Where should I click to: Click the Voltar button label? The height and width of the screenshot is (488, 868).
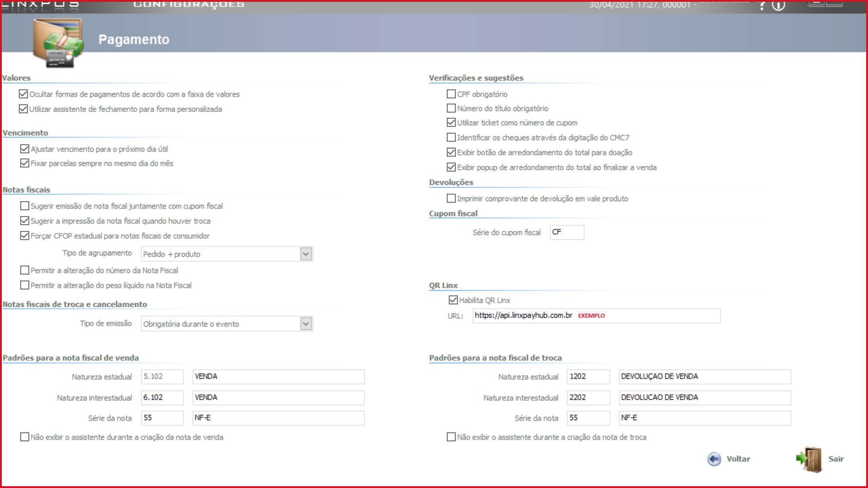coord(738,459)
